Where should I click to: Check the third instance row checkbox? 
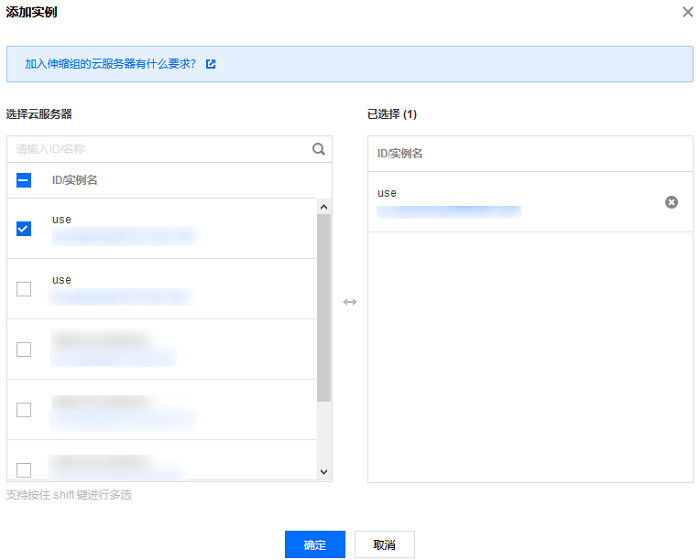(x=24, y=349)
